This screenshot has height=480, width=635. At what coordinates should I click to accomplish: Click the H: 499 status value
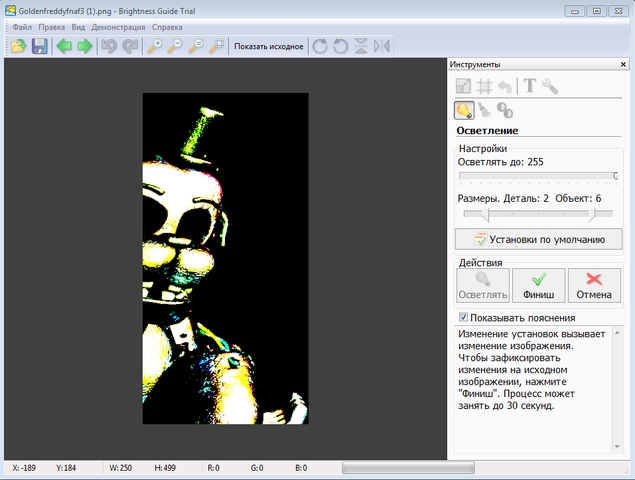tap(165, 468)
